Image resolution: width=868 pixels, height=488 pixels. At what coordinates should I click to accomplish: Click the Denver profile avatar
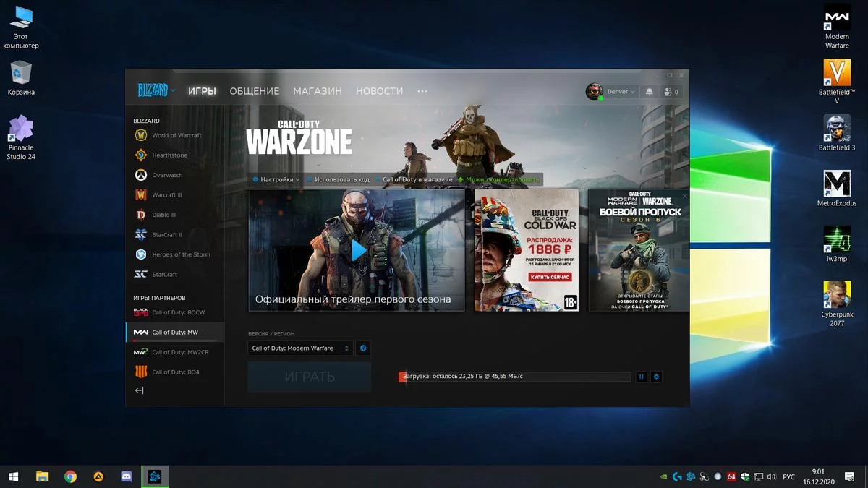(595, 92)
